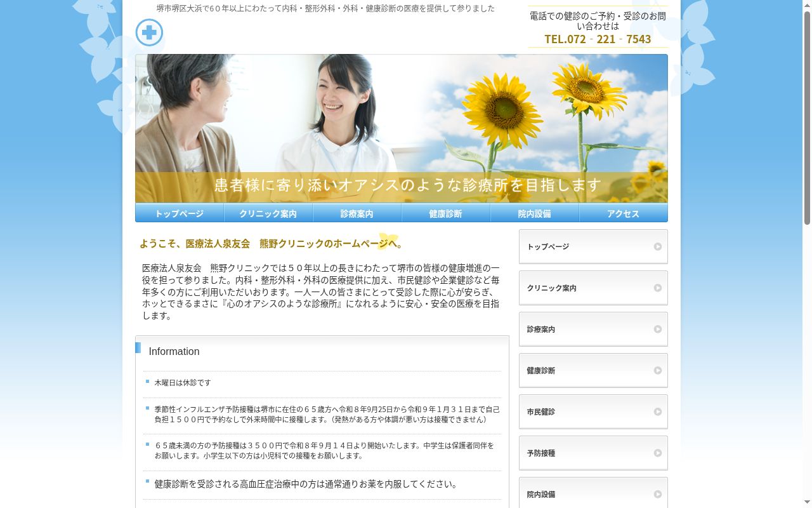Click the hero banner image with sunflowers

coord(402,128)
